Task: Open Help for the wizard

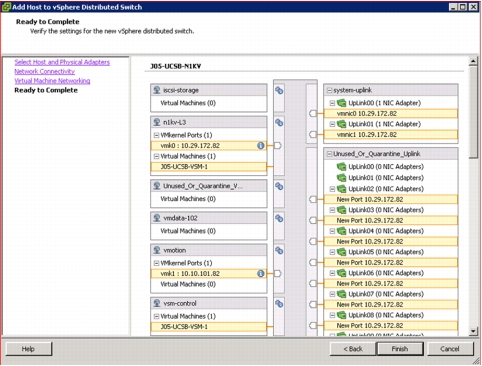Action: point(29,349)
